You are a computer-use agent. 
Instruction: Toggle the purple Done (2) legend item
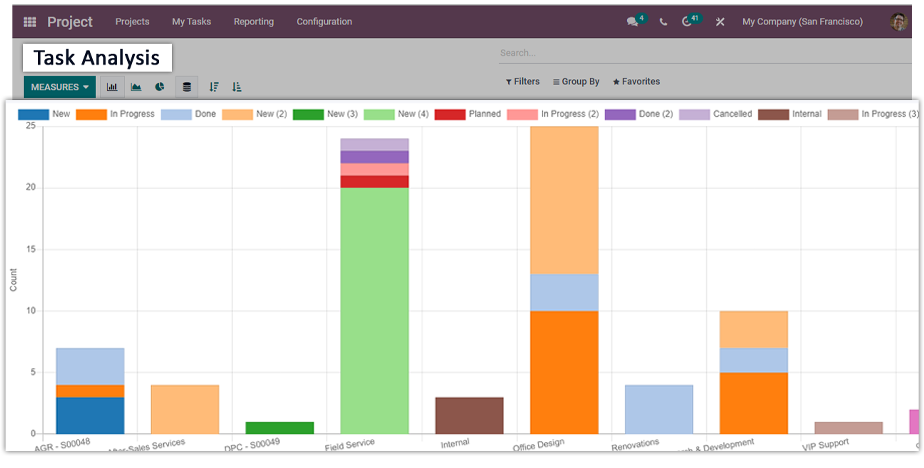coord(639,114)
